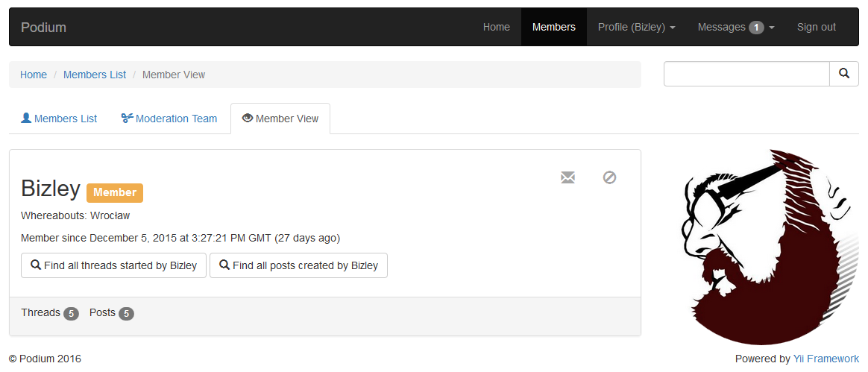Viewport: 868px width, 372px height.
Task: Click the magnifying glass search button
Action: [x=843, y=74]
